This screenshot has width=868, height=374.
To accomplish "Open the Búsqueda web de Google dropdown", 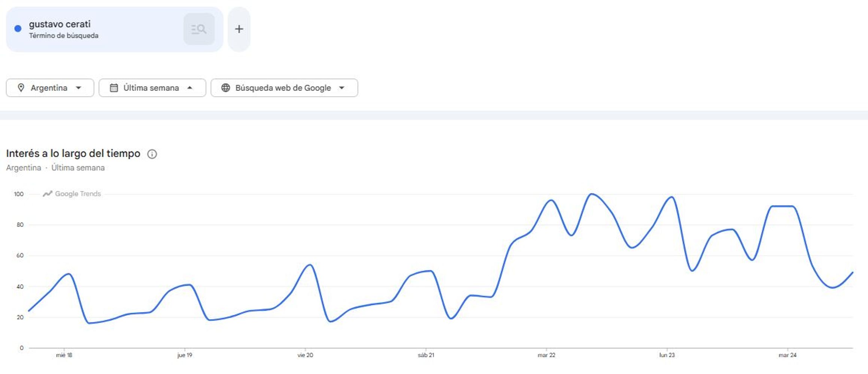I will point(284,88).
